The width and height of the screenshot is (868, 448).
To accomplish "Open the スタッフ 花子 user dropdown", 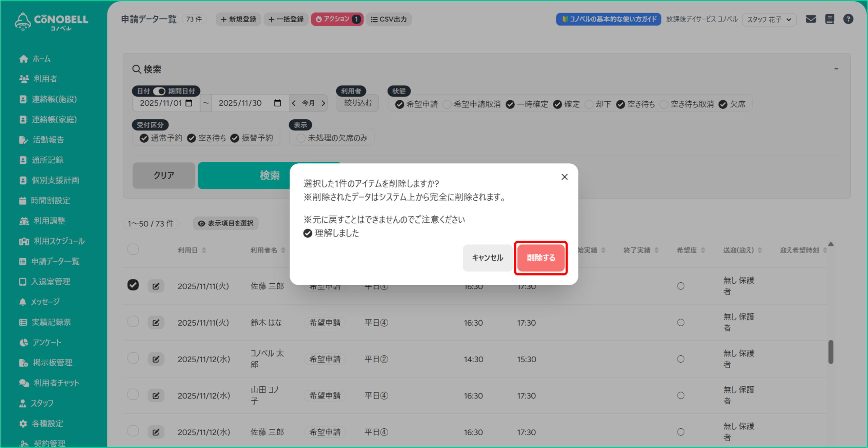I will (769, 19).
